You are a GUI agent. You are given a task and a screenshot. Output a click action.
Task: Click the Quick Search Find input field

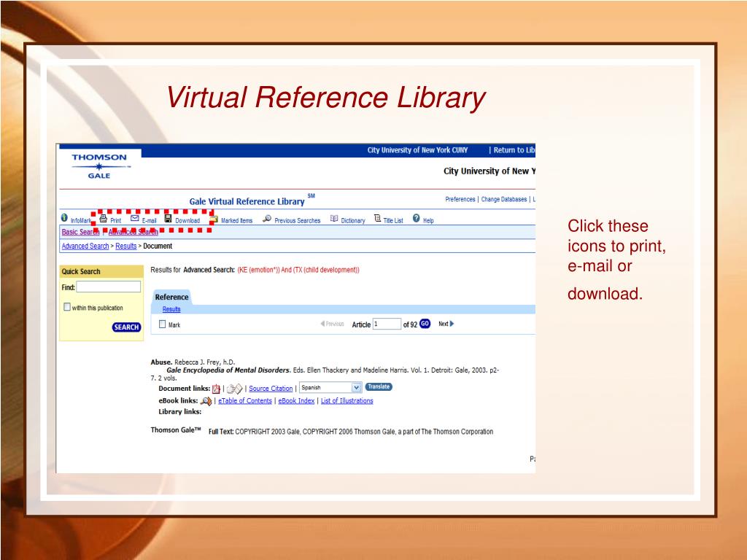click(x=109, y=287)
